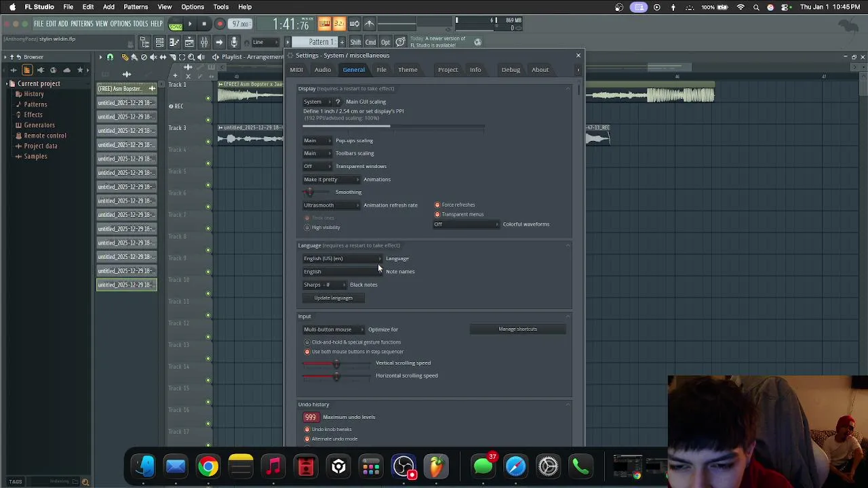Open the About tab

(540, 70)
